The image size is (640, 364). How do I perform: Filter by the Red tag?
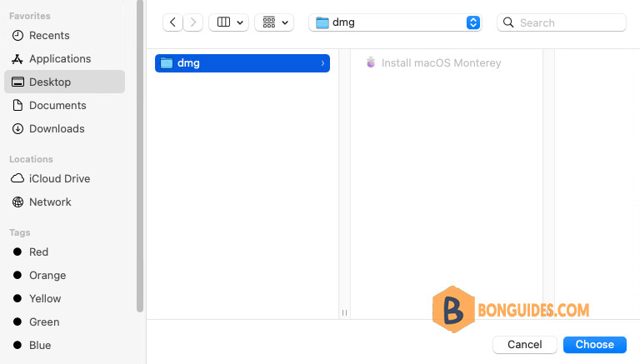[64, 252]
